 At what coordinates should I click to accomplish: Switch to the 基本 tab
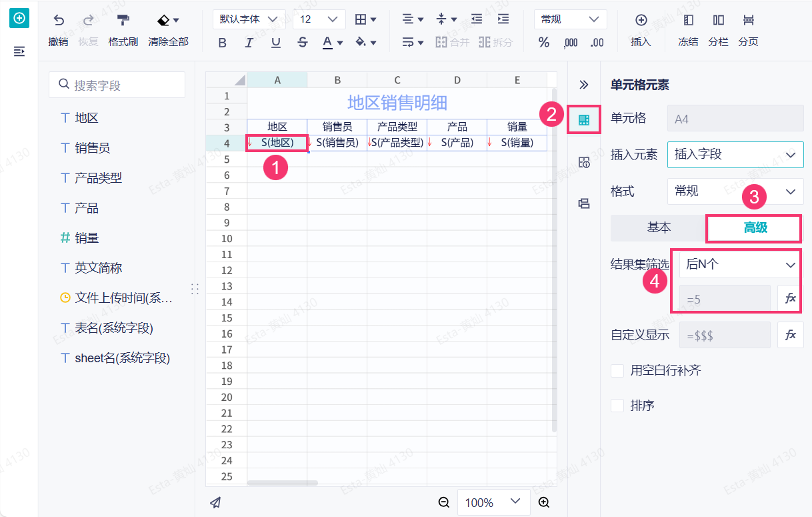(x=659, y=227)
